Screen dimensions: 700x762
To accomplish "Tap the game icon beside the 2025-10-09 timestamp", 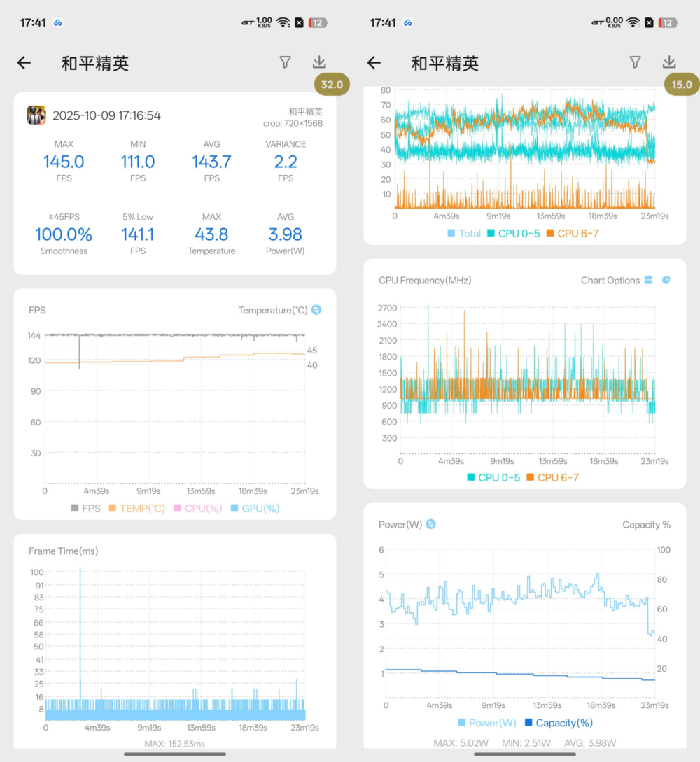I will [36, 115].
